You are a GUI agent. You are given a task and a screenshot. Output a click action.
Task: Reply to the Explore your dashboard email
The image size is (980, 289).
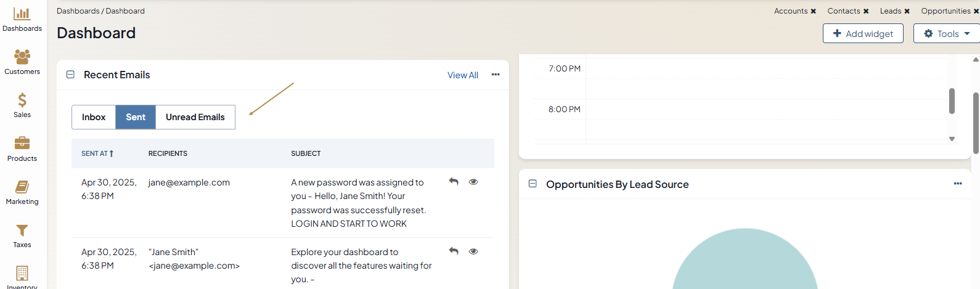point(454,251)
